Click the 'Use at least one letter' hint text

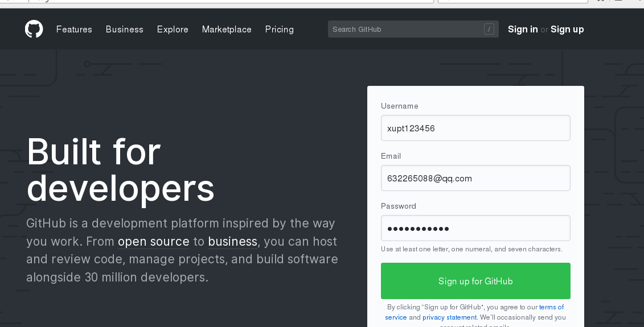(x=471, y=249)
